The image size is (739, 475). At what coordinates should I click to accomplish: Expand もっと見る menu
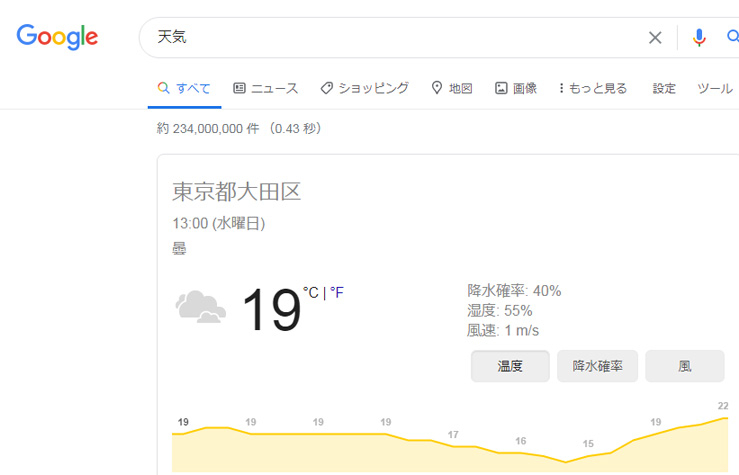[x=593, y=88]
